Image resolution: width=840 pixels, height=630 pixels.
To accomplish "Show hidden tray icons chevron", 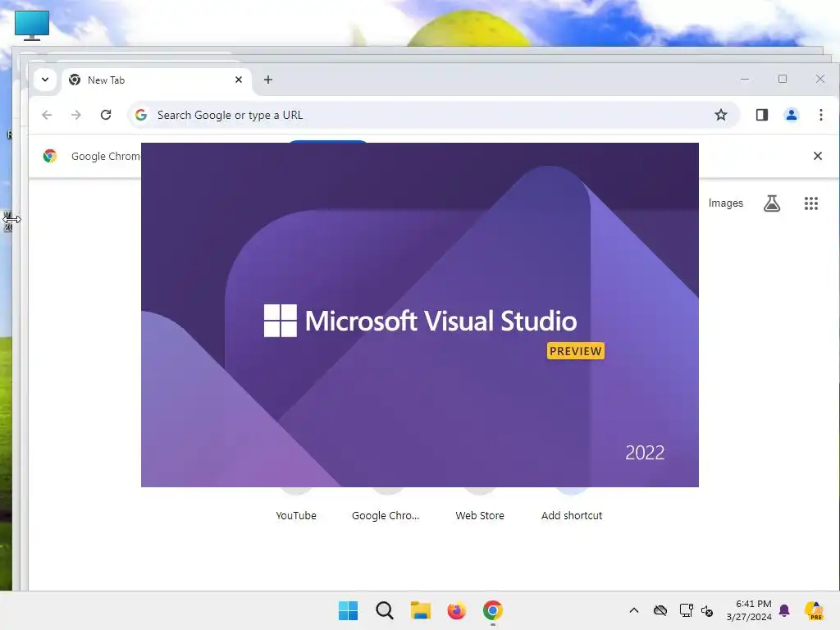I will click(x=634, y=610).
